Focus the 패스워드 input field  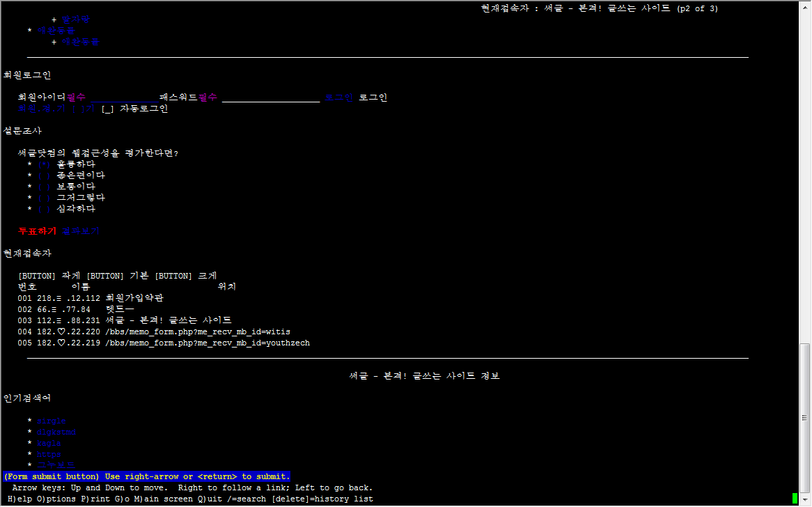click(x=271, y=98)
